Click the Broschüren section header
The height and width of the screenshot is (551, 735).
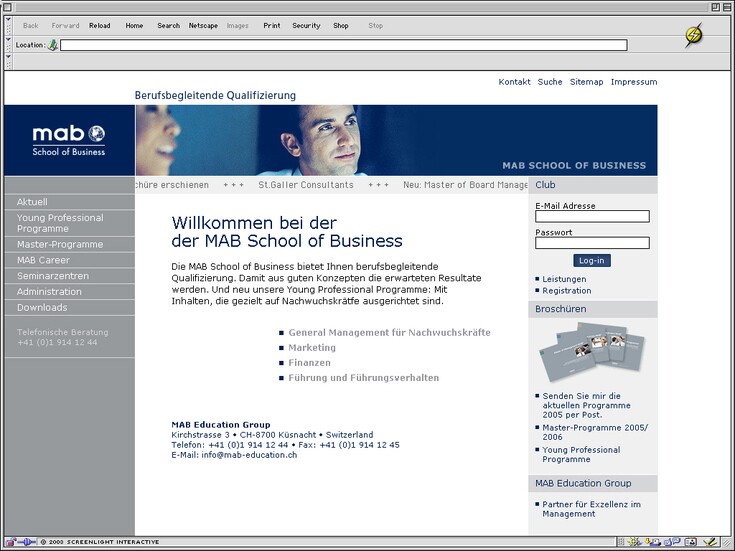[592, 309]
